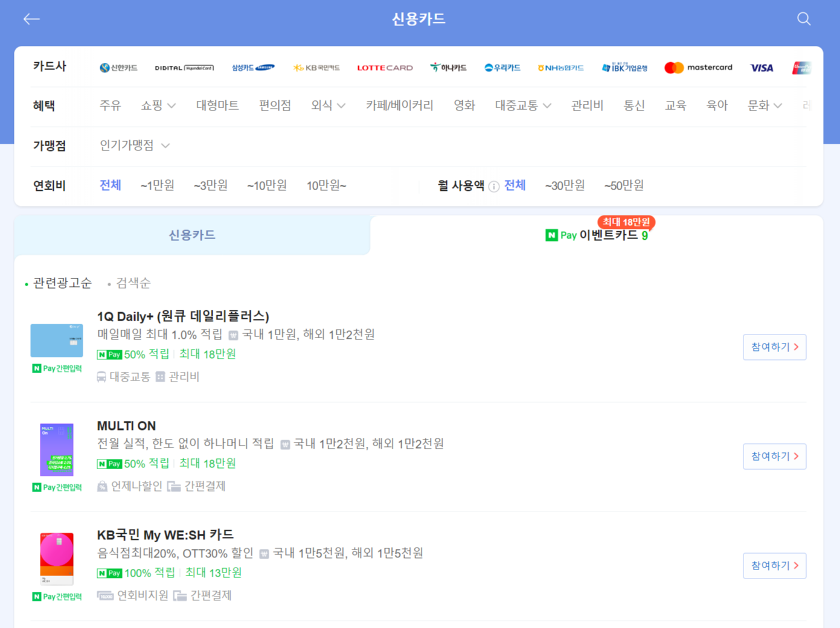This screenshot has width=840, height=628.
Task: Filter by Hana Card logo
Action: (x=448, y=68)
